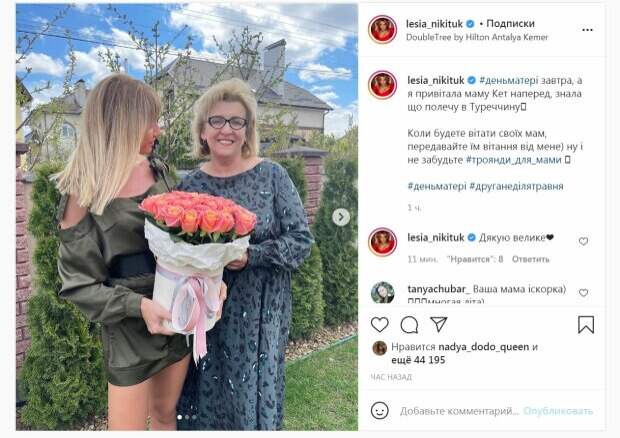Go to next photo with carousel arrow

pos(341,217)
